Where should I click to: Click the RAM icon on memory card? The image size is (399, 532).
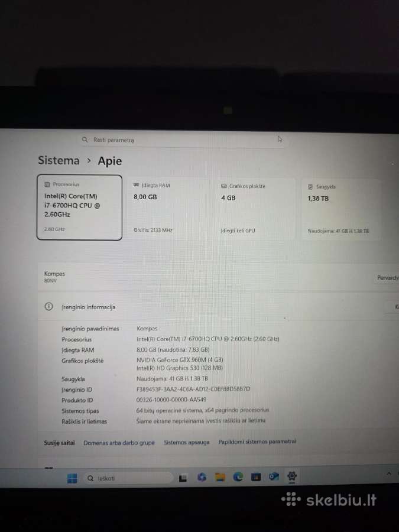pos(137,185)
